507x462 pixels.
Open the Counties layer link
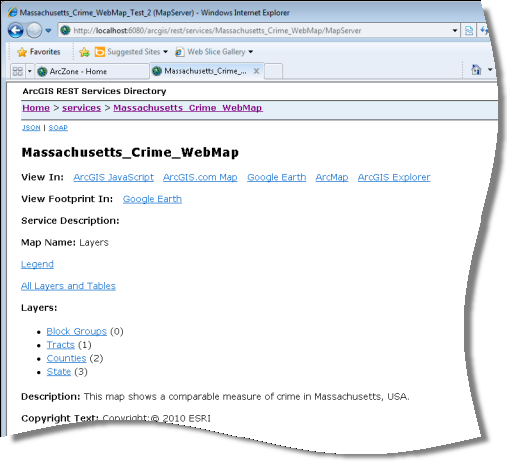coord(66,358)
